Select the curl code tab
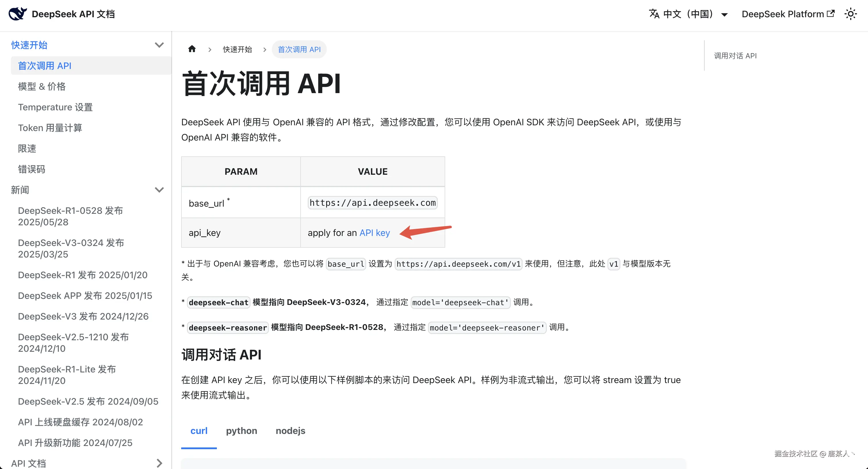The image size is (868, 469). coord(199,430)
